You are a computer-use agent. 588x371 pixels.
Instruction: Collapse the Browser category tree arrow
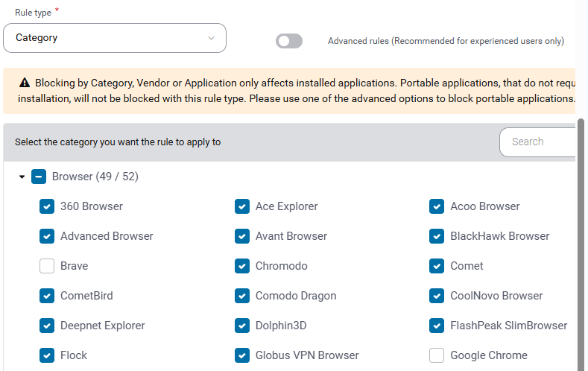pos(22,177)
